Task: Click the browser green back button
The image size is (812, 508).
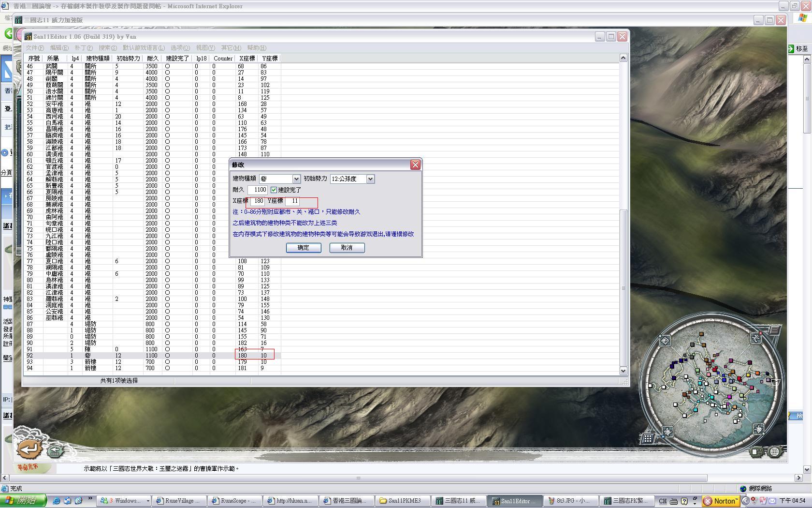Action: pyautogui.click(x=8, y=33)
